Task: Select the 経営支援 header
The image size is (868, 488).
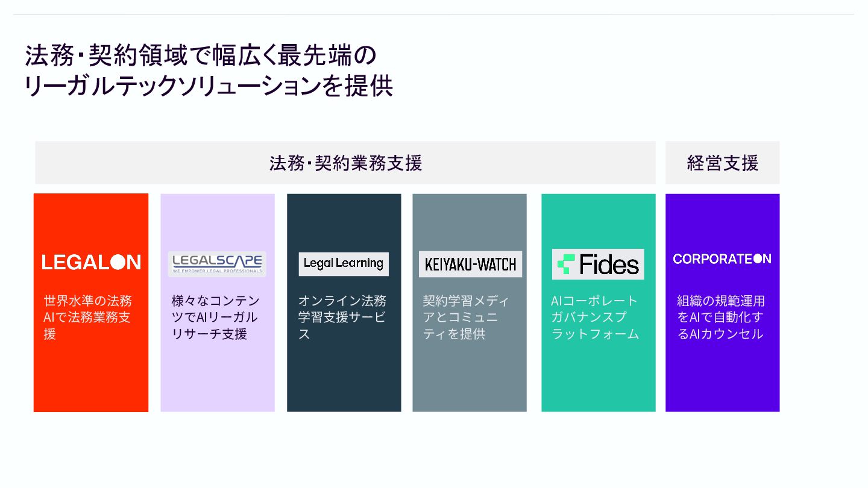Action: tap(723, 163)
